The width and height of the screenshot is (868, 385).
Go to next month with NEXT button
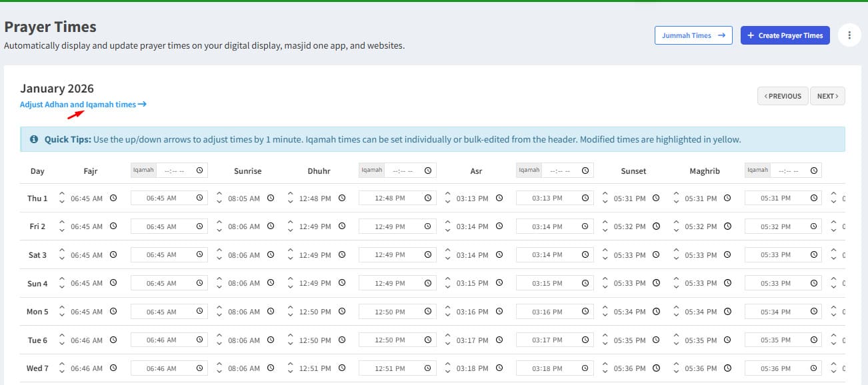[828, 96]
